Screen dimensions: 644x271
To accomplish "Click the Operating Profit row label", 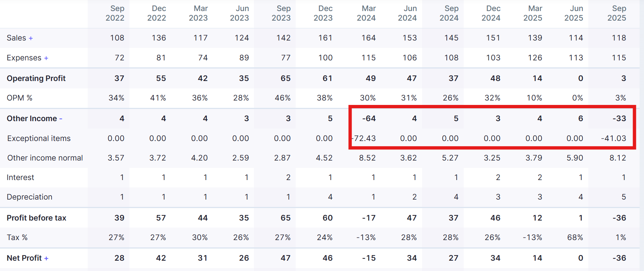I will tap(36, 78).
